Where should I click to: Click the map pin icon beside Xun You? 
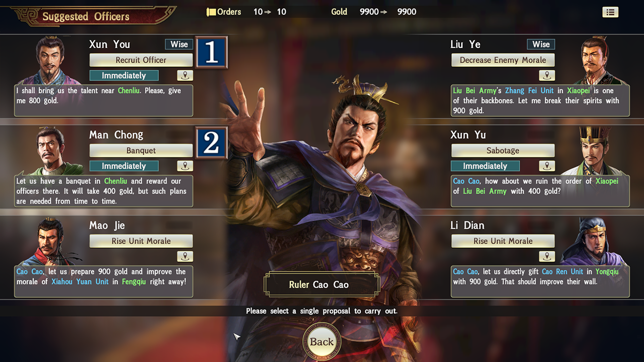click(x=185, y=75)
